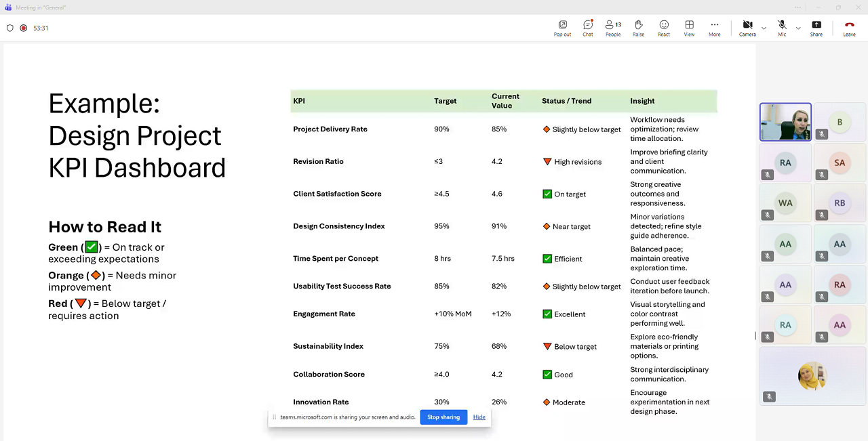Open the React emoji menu
Image resolution: width=868 pixels, height=441 pixels.
coord(664,28)
